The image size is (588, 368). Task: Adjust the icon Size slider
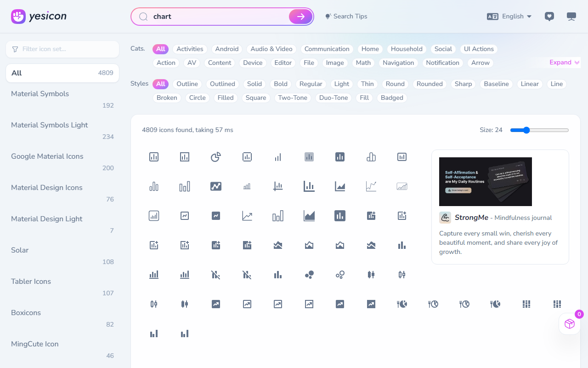click(x=539, y=130)
